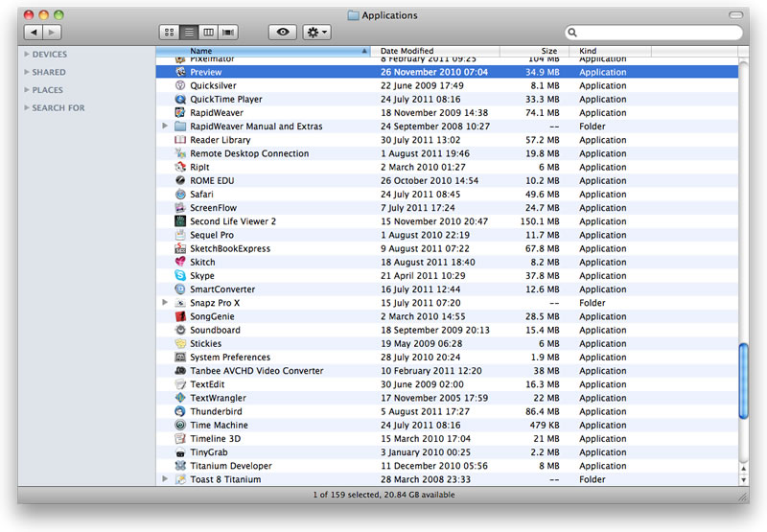Open the Action gear dropdown menu
The width and height of the screenshot is (767, 532).
tap(316, 33)
